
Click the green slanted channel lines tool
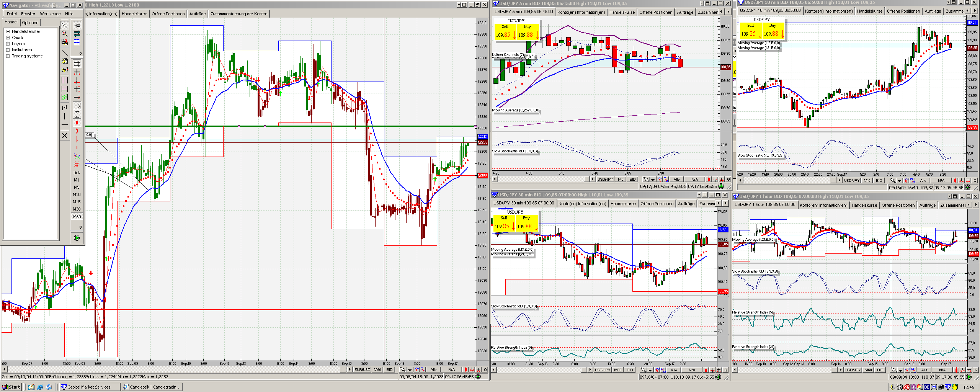tap(65, 98)
